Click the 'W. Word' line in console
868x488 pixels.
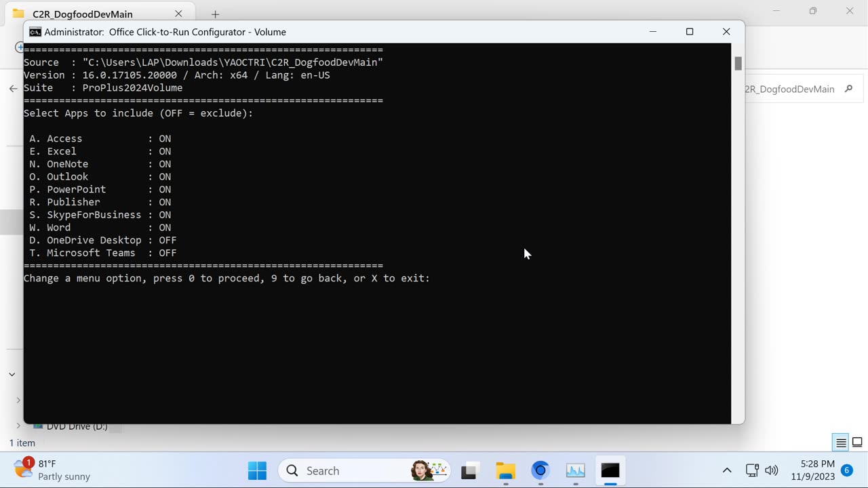click(100, 228)
